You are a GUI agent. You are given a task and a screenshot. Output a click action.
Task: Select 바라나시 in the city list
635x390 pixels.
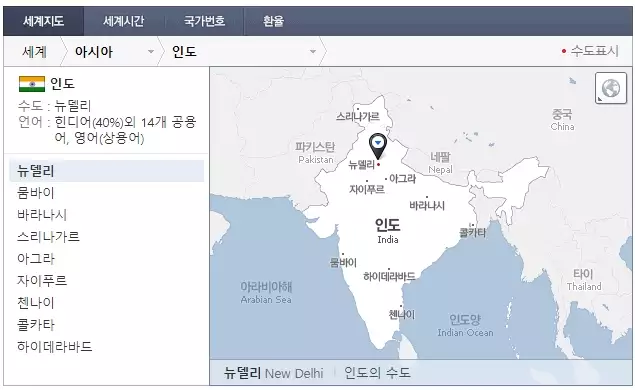click(x=42, y=215)
